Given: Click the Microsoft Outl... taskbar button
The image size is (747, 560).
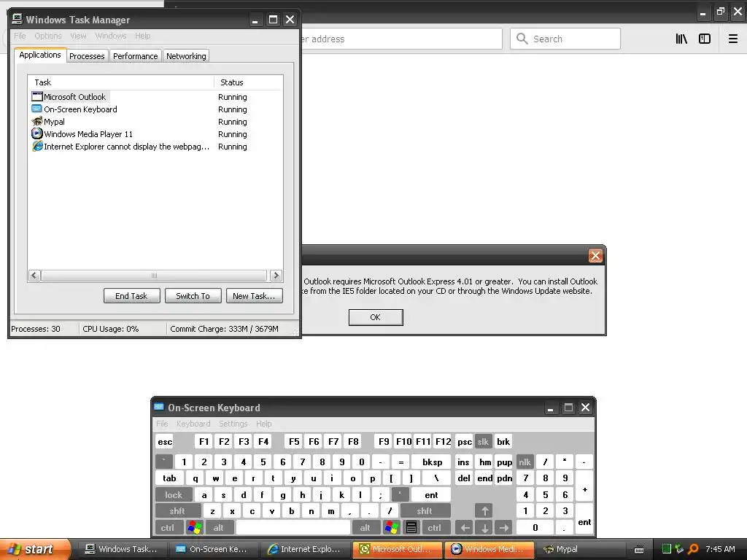Looking at the screenshot, I should (398, 549).
